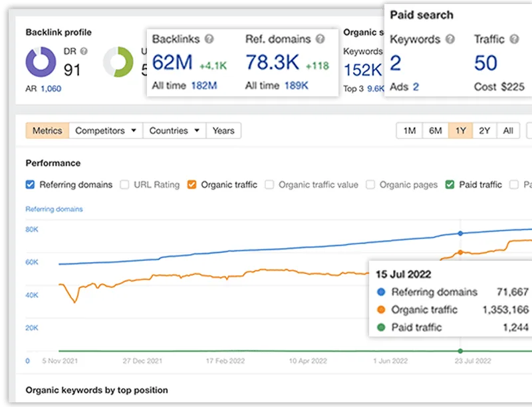Click the green Paid traffic point on chart
The width and height of the screenshot is (532, 407).
pos(460,350)
